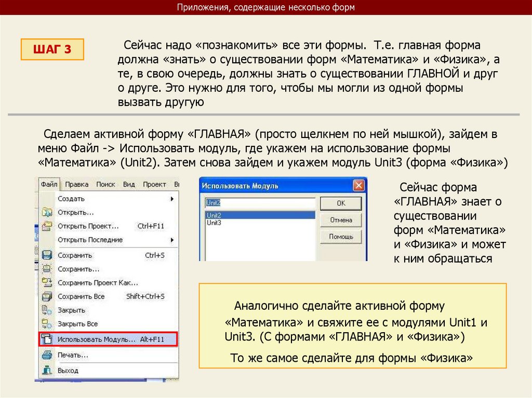Image resolution: width=532 pixels, height=398 pixels.
Task: Click the Закрыть Все icon
Action: coord(47,324)
